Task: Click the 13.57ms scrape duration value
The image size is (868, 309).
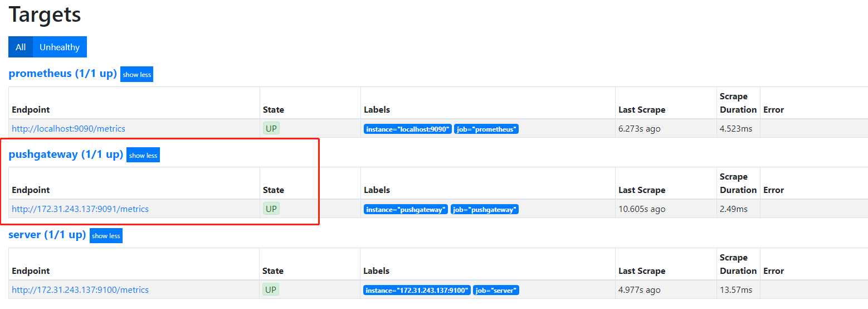Action: (x=736, y=290)
